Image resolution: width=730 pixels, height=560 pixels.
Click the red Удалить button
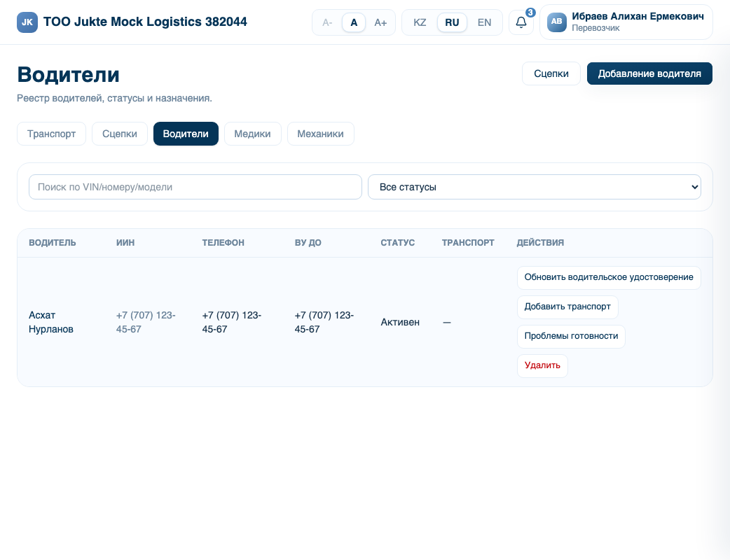(x=542, y=365)
